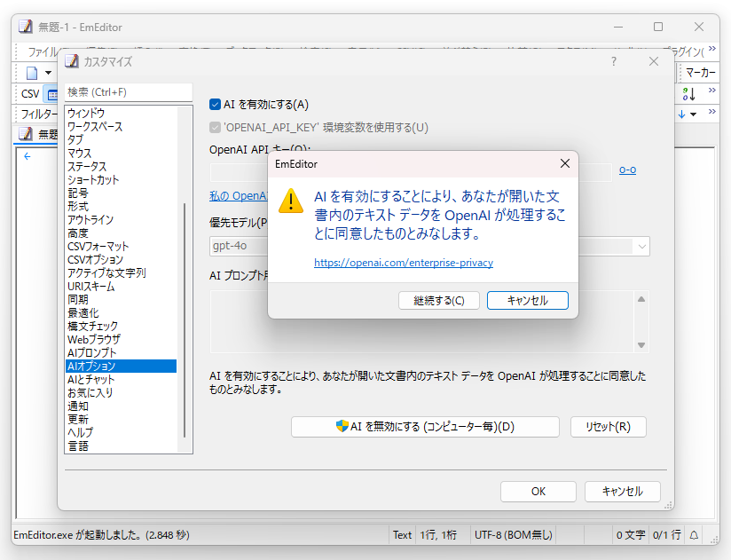Expand menu bar overflow chevron
The image size is (731, 560).
[711, 49]
